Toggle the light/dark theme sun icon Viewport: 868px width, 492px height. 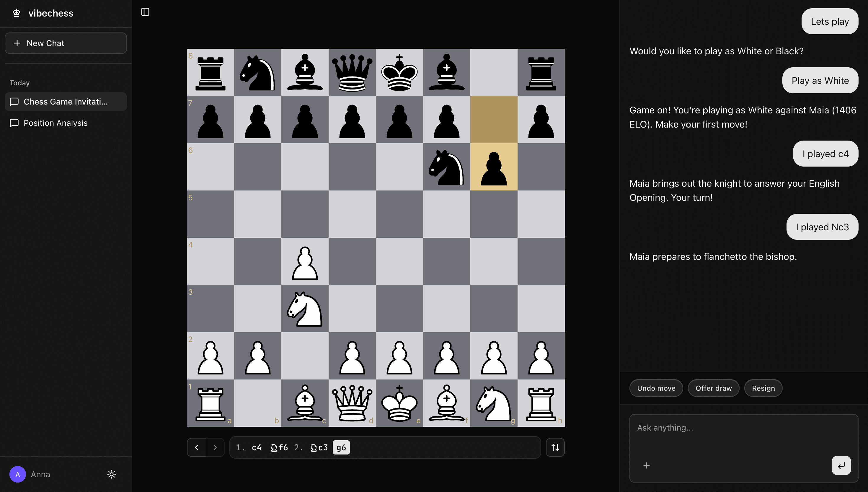click(x=112, y=474)
